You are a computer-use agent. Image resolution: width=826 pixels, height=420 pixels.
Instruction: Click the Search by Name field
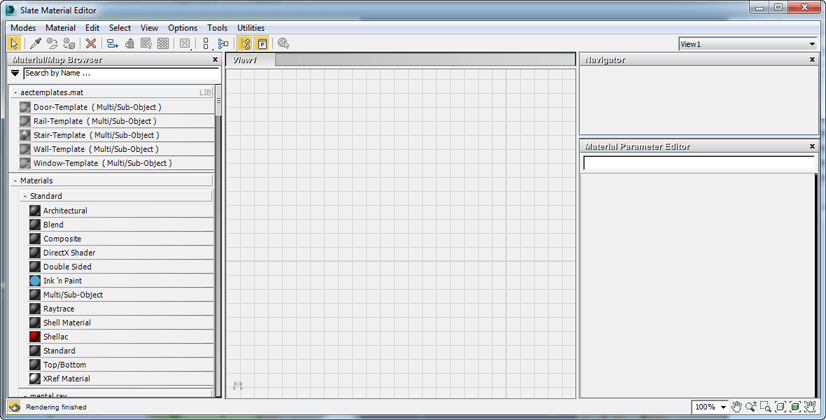click(121, 73)
